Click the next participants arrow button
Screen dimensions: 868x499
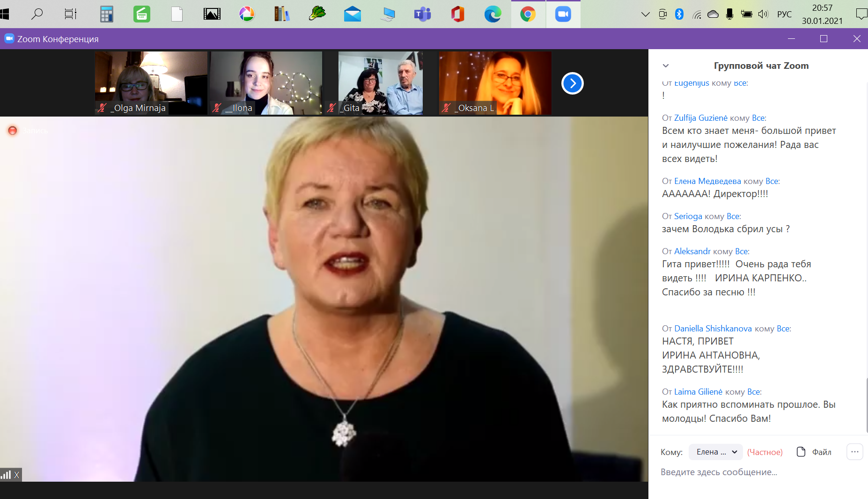[572, 83]
